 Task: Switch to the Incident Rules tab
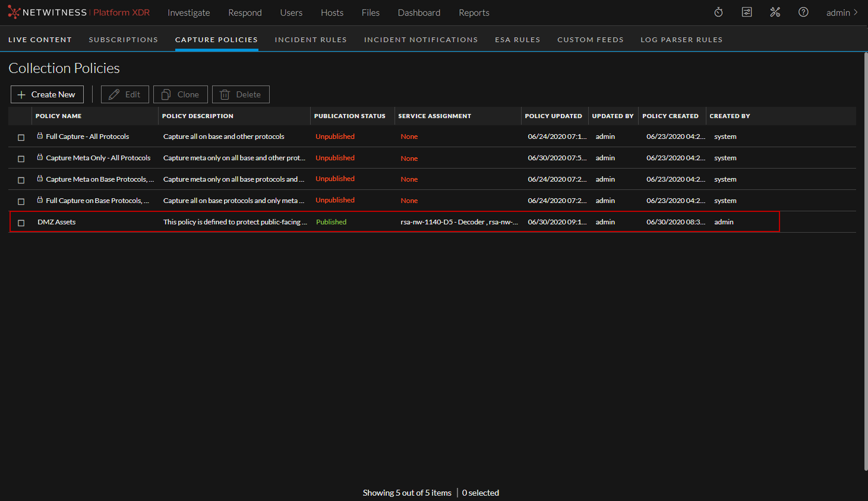311,40
